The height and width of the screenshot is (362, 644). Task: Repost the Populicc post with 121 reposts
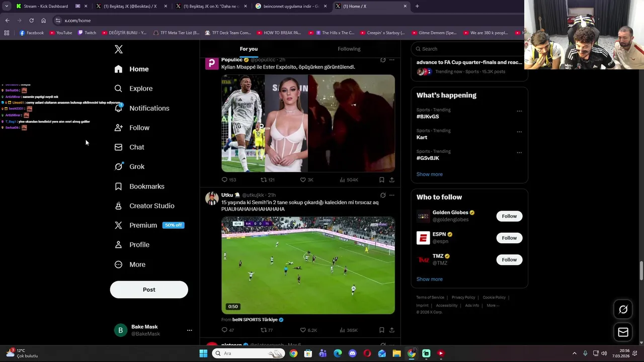click(x=268, y=179)
